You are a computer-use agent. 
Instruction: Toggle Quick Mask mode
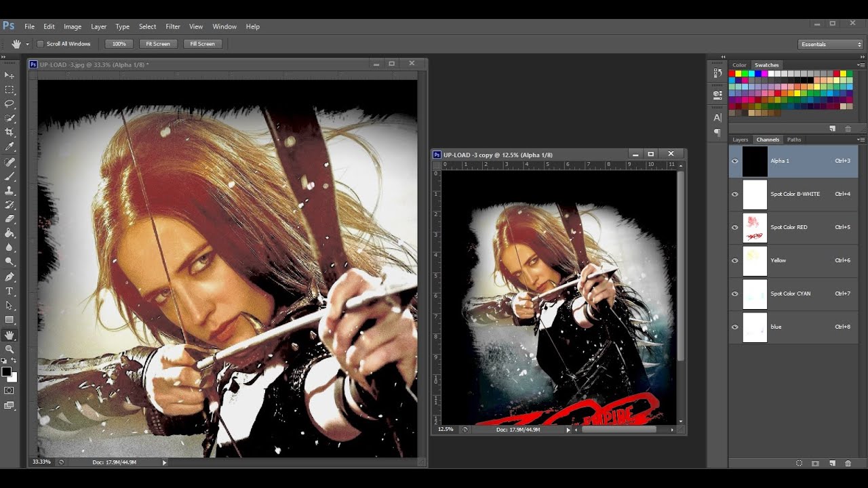9,390
